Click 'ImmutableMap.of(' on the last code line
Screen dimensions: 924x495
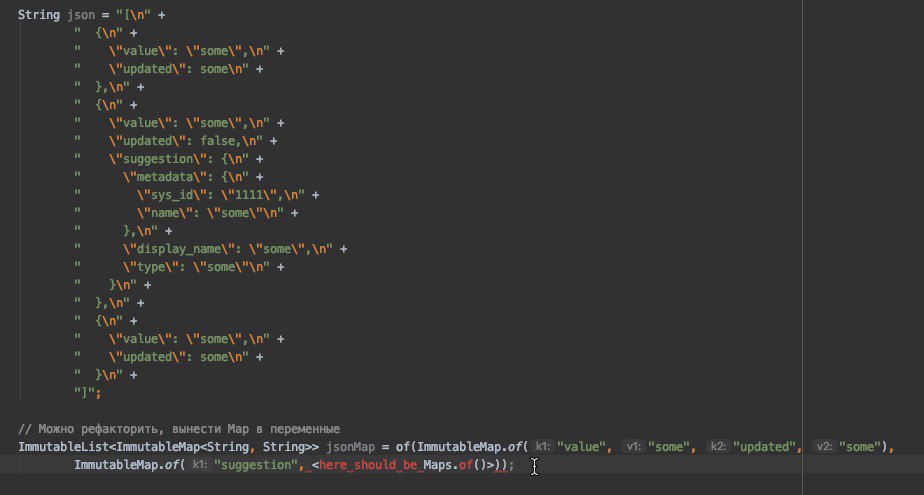pos(130,465)
